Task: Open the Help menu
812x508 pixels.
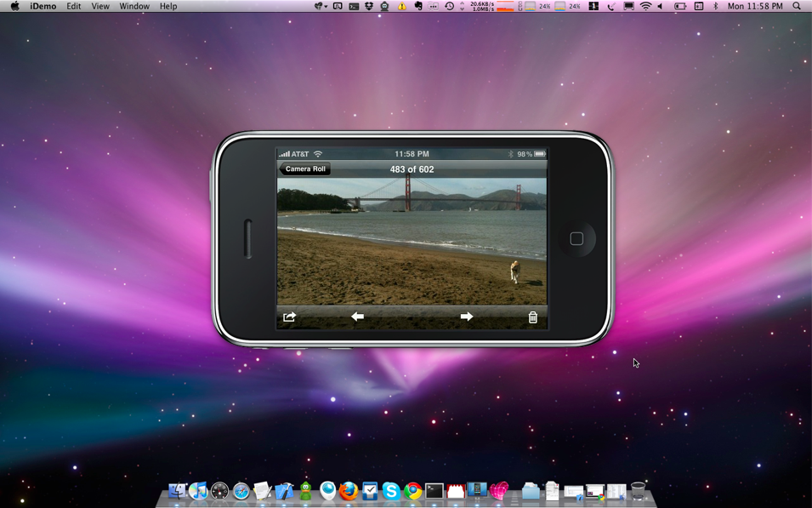Action: 168,6
